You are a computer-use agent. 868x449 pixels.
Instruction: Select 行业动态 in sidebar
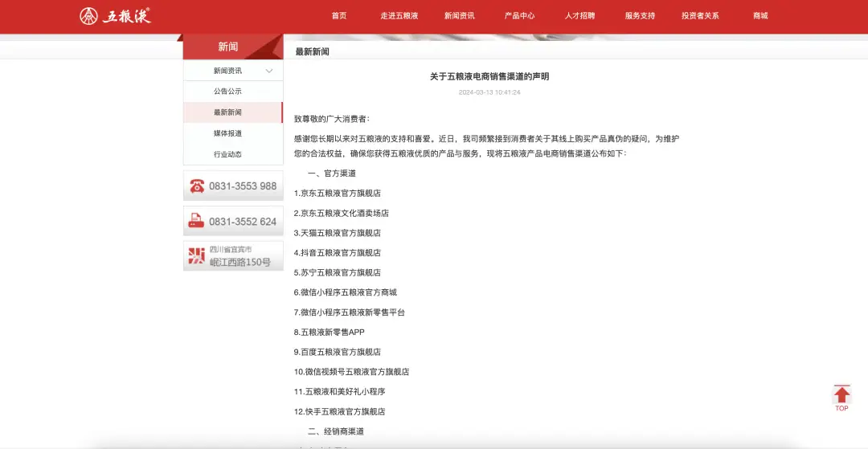(x=233, y=154)
